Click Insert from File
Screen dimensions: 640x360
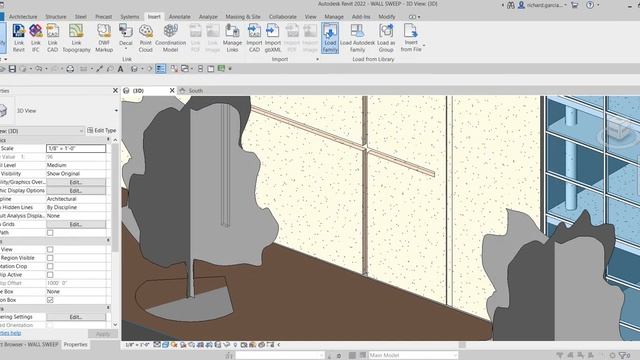click(411, 38)
